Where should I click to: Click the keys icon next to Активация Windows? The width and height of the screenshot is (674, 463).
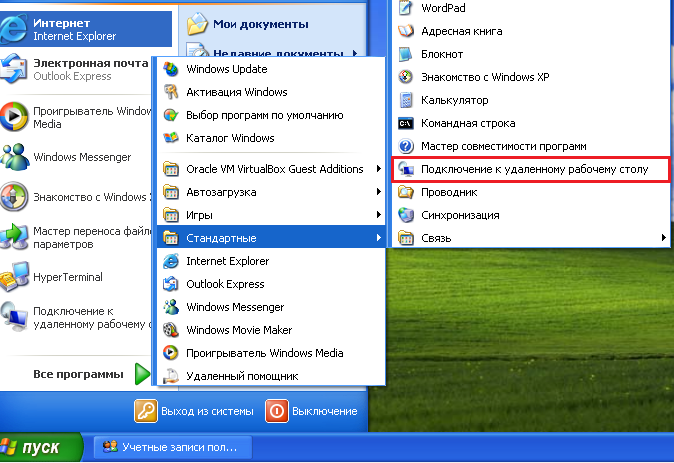click(171, 92)
